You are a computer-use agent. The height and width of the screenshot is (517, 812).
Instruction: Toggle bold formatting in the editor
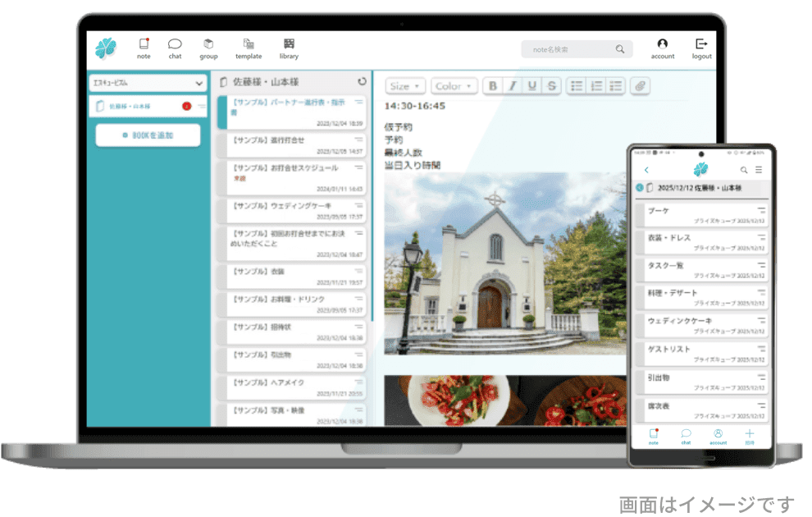[x=493, y=86]
